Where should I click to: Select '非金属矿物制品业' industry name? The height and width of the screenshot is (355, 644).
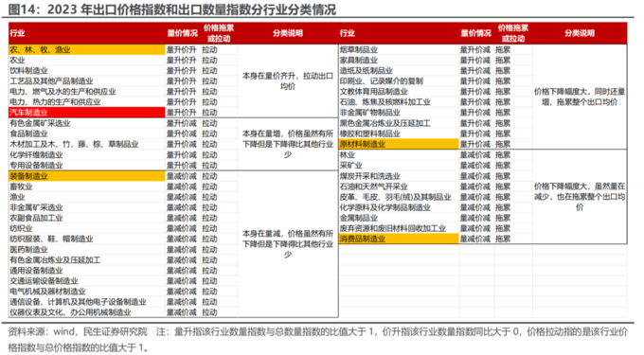pyautogui.click(x=369, y=113)
